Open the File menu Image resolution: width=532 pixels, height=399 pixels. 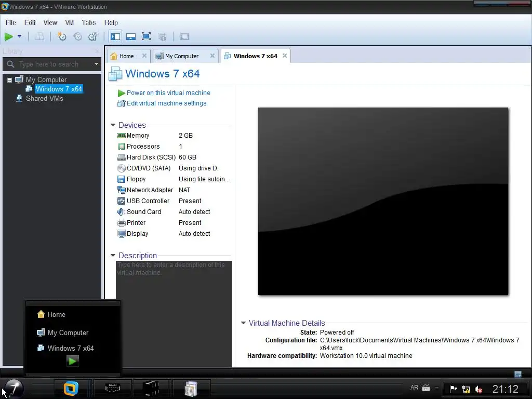[10, 22]
